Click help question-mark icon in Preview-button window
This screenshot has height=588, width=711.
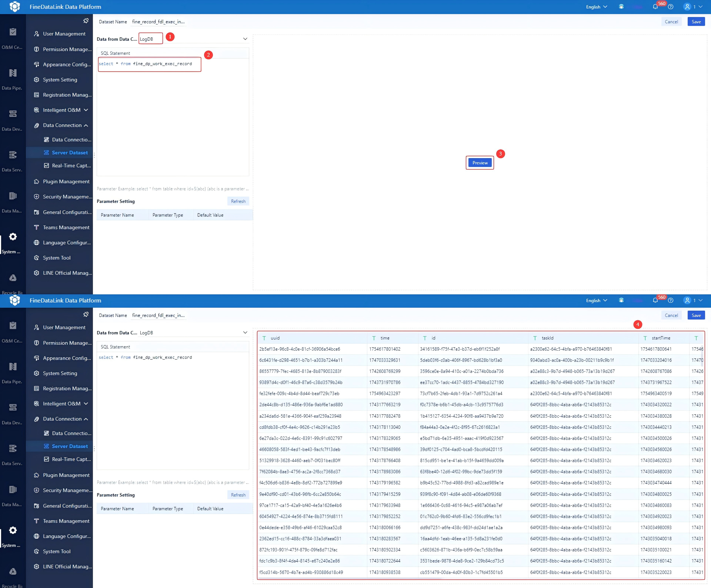pos(671,7)
